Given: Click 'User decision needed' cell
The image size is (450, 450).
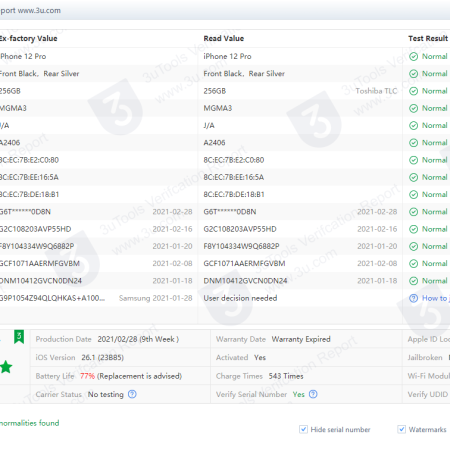Looking at the screenshot, I should pyautogui.click(x=240, y=298).
